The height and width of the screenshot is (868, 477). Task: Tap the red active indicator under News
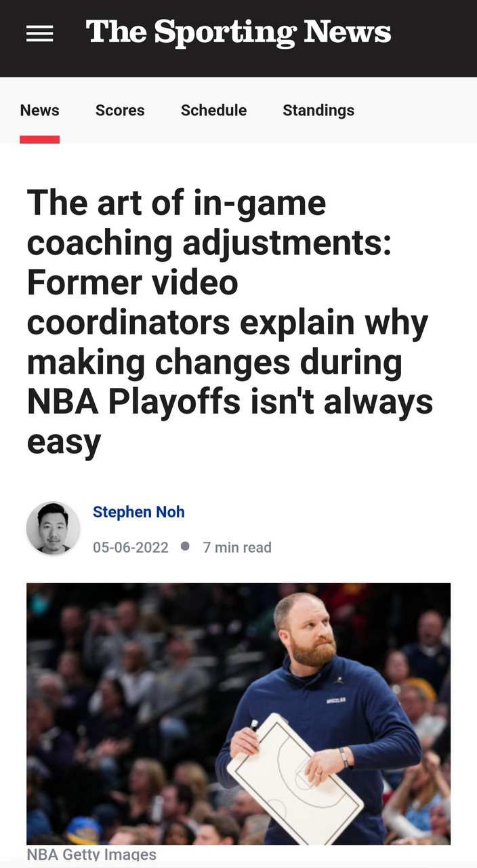pyautogui.click(x=40, y=140)
